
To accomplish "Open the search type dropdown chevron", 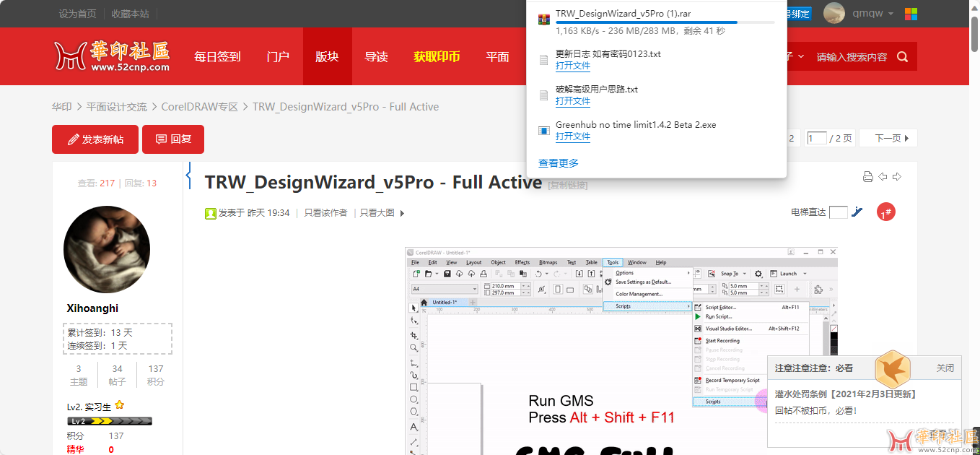I will [x=801, y=56].
